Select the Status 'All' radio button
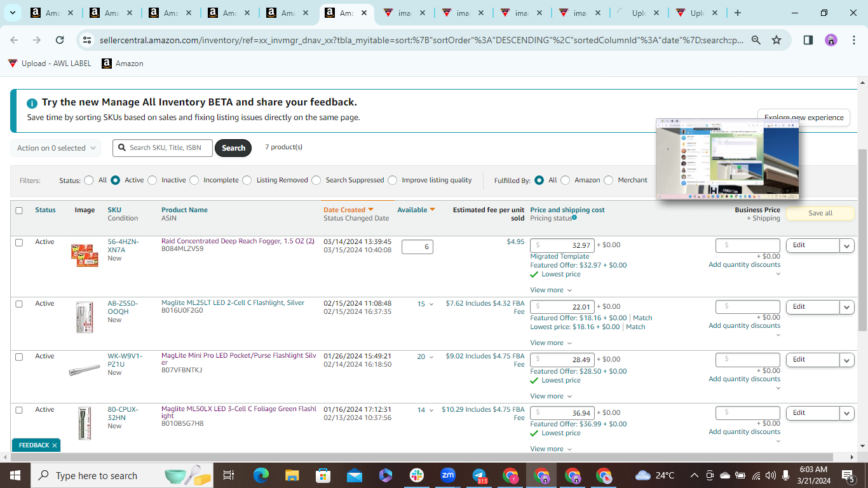This screenshot has width=868, height=488. click(89, 180)
